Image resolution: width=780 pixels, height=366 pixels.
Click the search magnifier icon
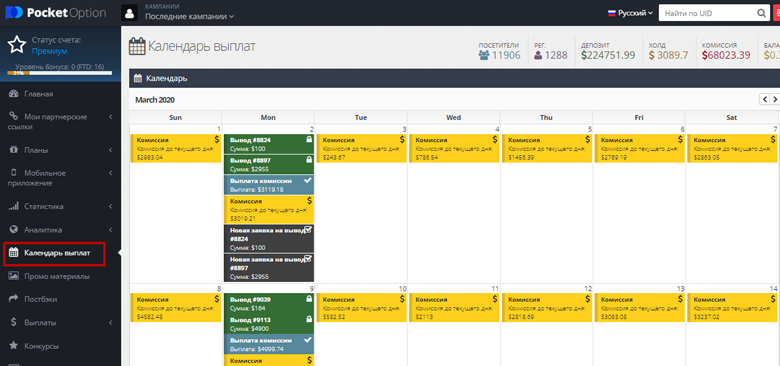[x=762, y=13]
